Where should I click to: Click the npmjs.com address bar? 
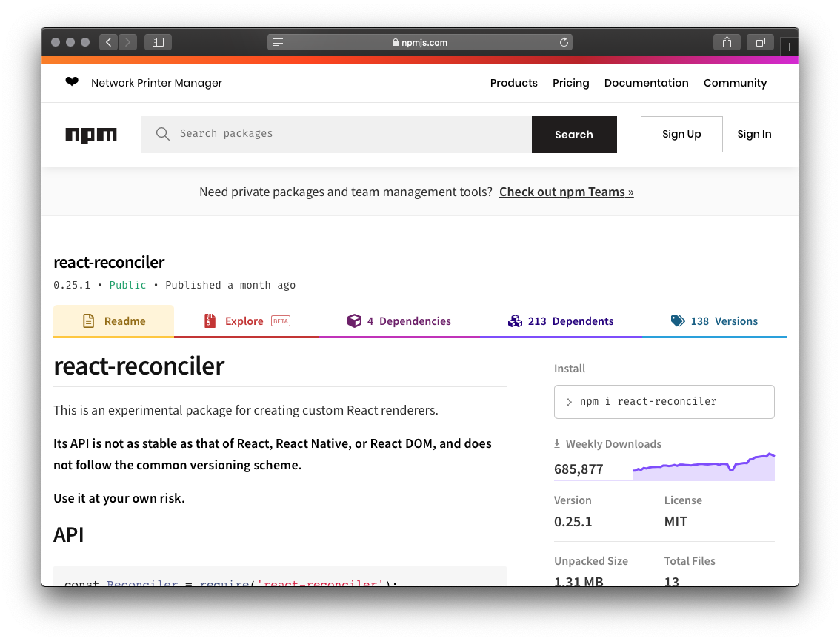[420, 42]
